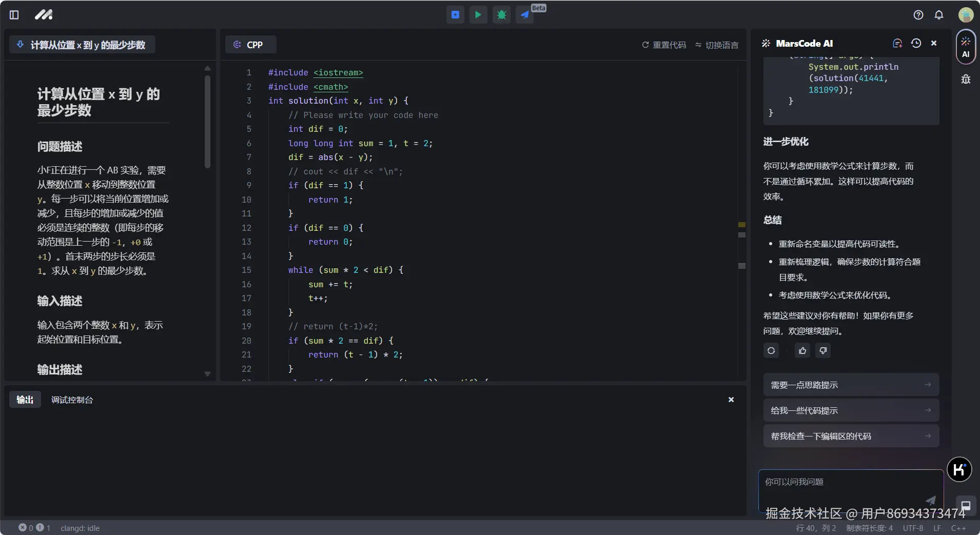Click the problem description scrollbar
980x535 pixels.
pyautogui.click(x=207, y=122)
